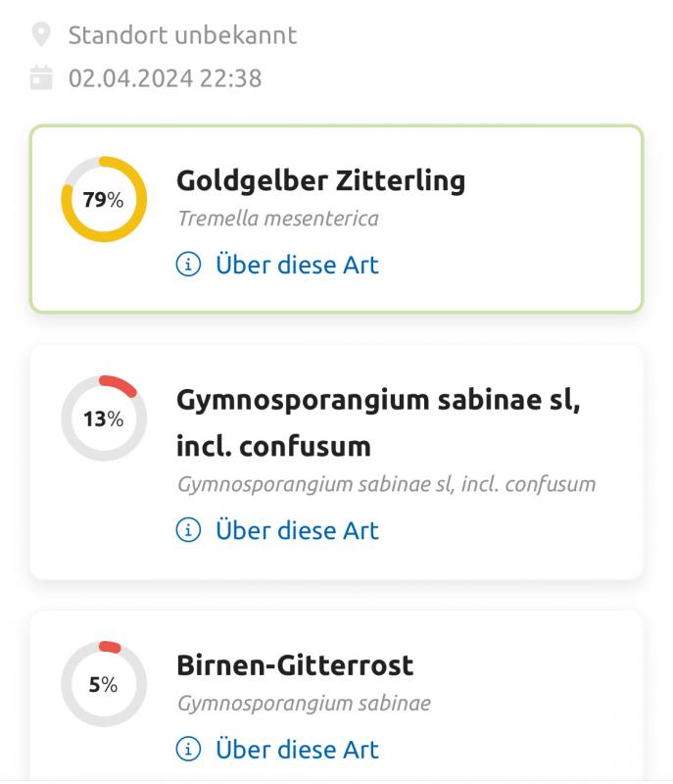Open 'Über diese Art' for Goldgelber Zitterling
Screen dimensions: 673x784
296,265
